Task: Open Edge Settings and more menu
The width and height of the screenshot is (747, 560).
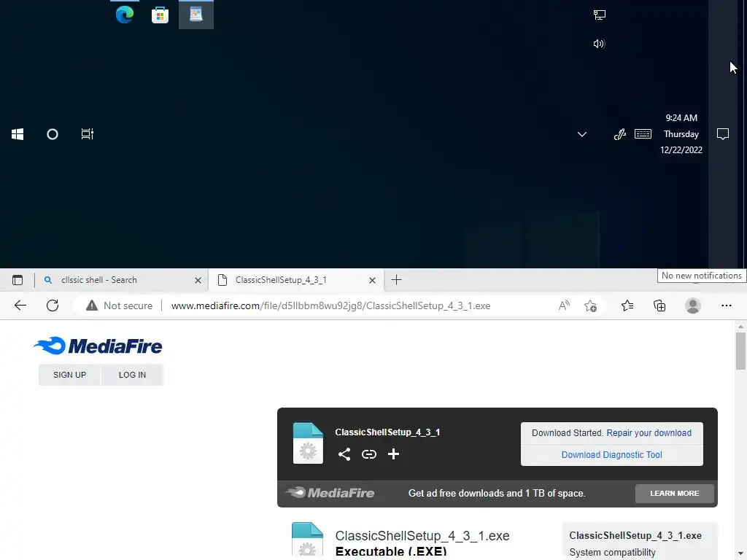Action: coord(727,306)
